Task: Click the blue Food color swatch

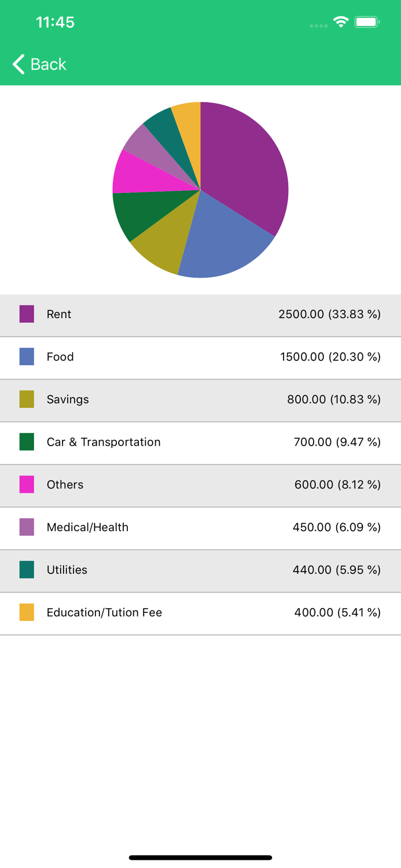Action: [27, 357]
